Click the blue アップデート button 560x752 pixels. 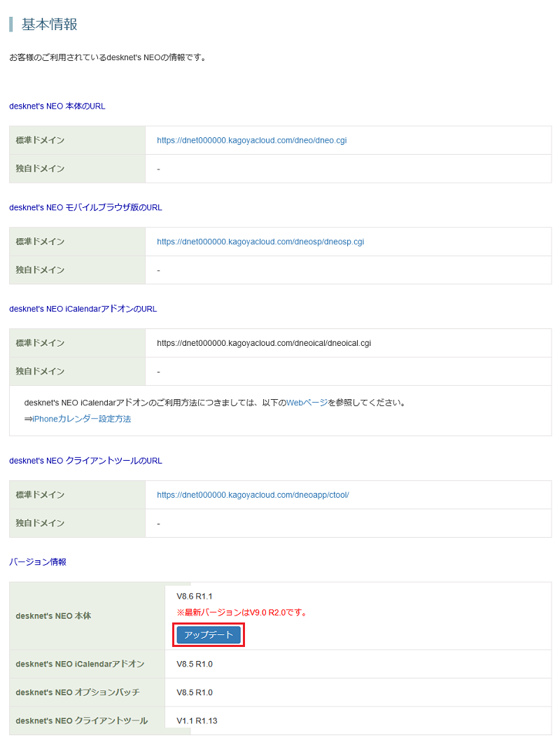(x=209, y=634)
